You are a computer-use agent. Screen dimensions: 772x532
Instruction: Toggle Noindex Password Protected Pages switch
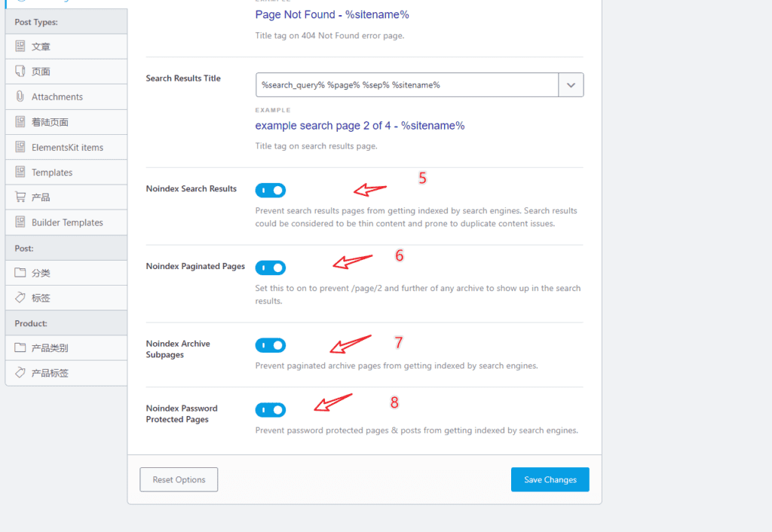[271, 410]
